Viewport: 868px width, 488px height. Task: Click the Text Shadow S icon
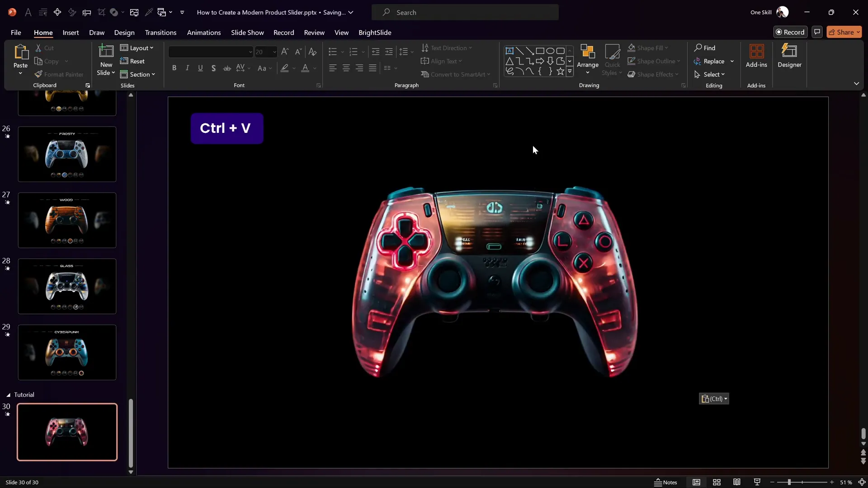pos(213,68)
